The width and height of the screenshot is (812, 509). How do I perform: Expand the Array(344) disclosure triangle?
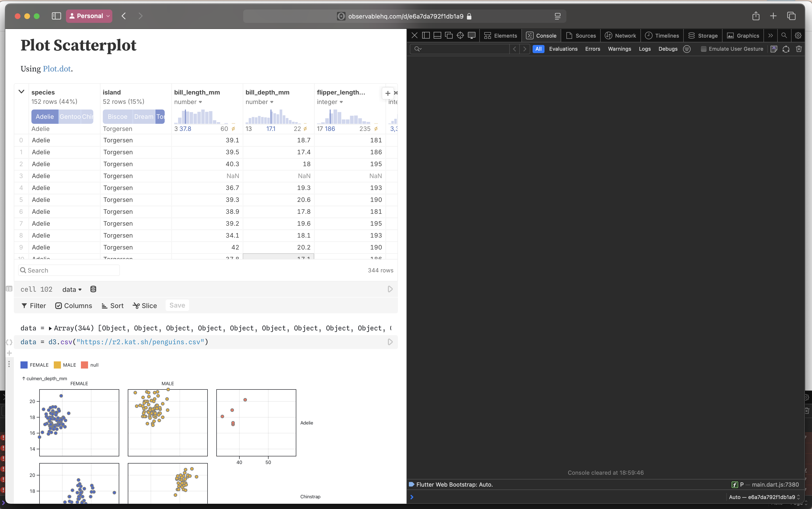(x=50, y=328)
